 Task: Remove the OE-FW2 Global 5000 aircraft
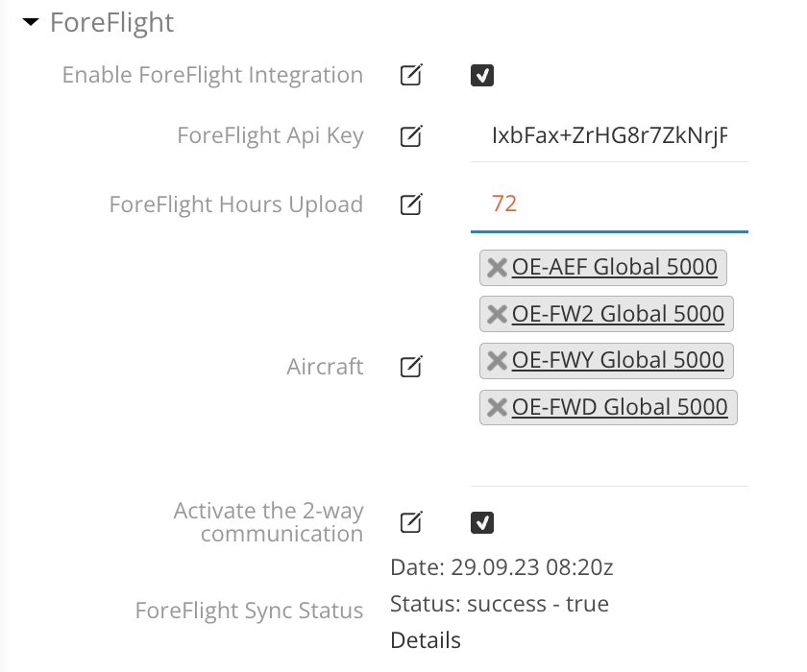coord(497,314)
